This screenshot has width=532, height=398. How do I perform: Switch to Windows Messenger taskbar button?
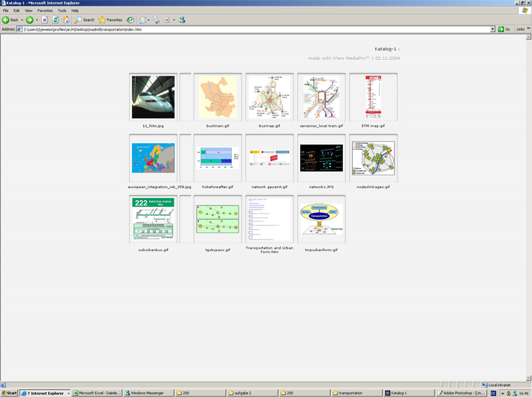tap(148, 393)
